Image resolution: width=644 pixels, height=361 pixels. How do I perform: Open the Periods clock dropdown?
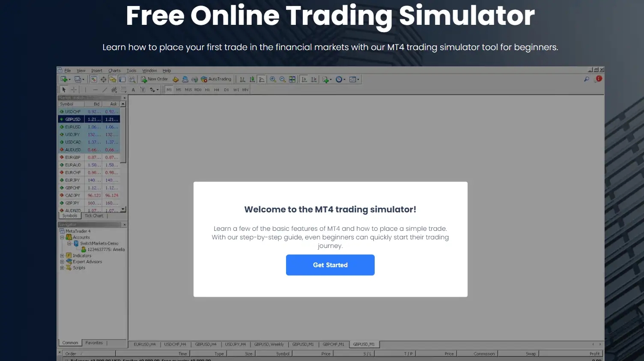[340, 79]
